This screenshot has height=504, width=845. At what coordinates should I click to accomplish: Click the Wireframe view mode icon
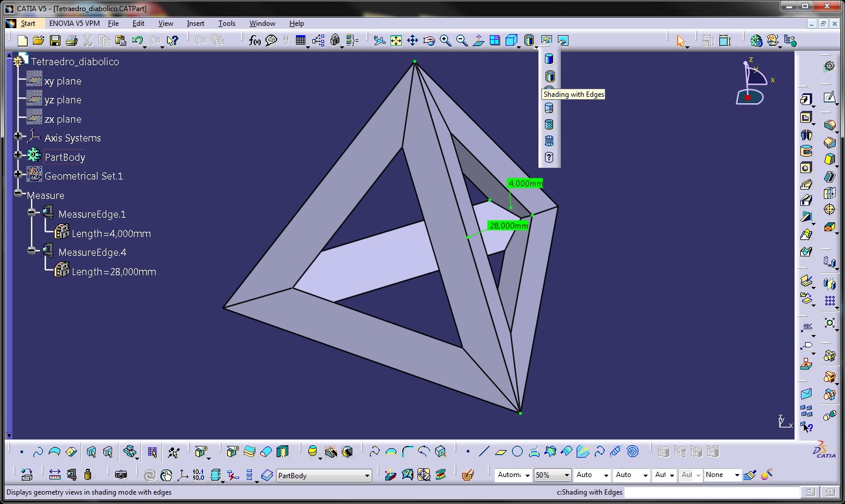(549, 141)
